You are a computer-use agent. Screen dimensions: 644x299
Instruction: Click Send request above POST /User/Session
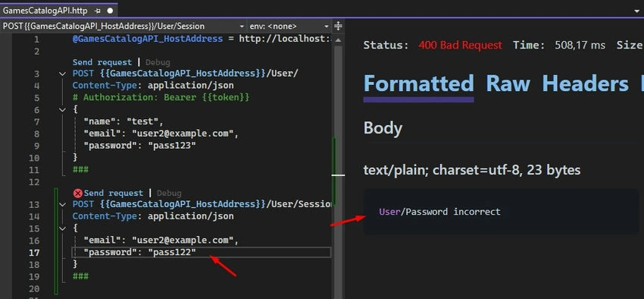point(114,193)
